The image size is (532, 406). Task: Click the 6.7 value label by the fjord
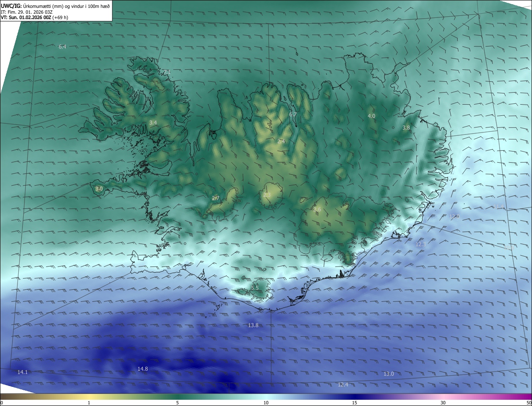(x=293, y=115)
